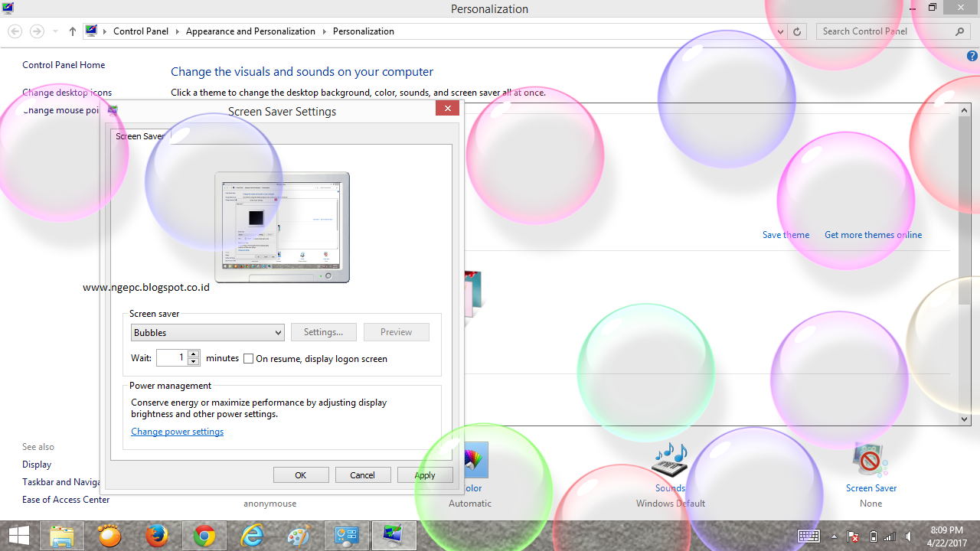Click the Help question mark icon

[x=972, y=56]
